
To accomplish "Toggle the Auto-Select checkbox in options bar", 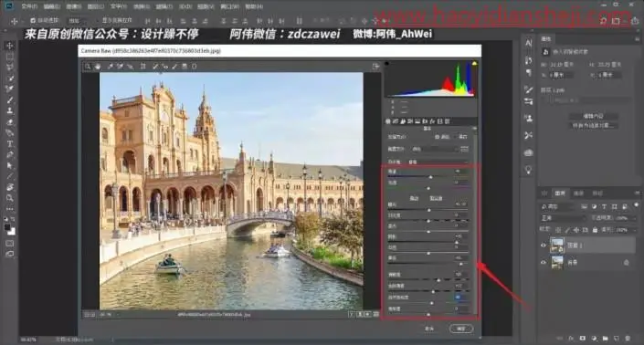I will 33,20.
